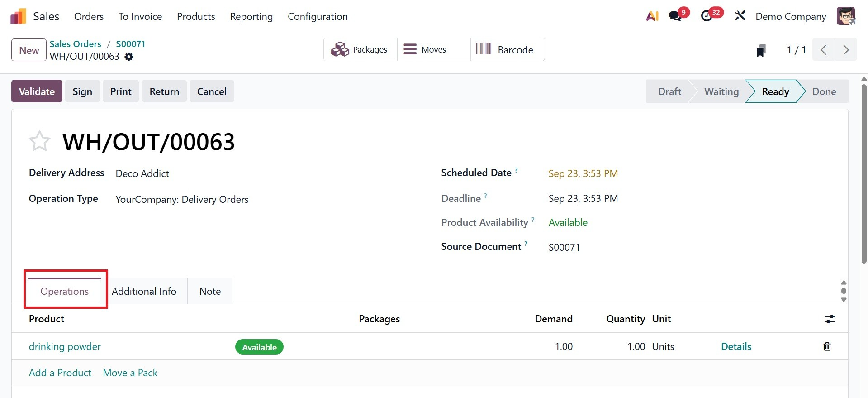Viewport: 868px width, 398px height.
Task: Open the Sales app logo icon
Action: coord(18,17)
